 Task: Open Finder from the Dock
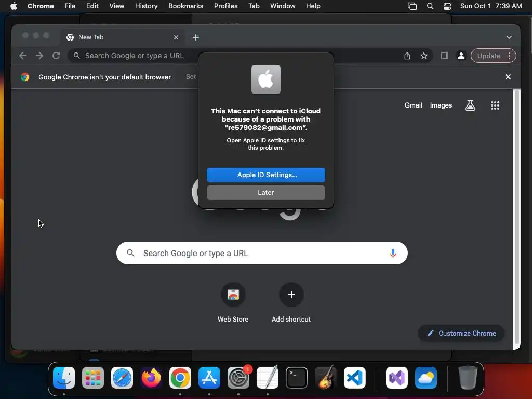coord(64,378)
